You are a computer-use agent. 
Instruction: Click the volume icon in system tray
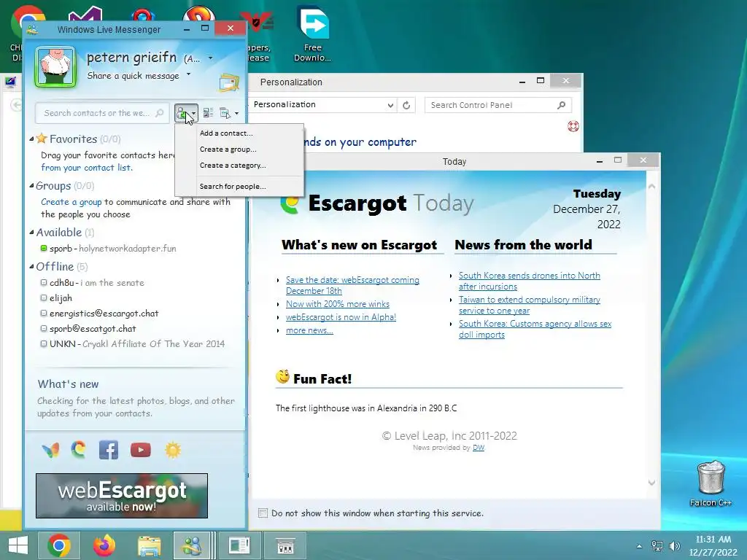(674, 545)
